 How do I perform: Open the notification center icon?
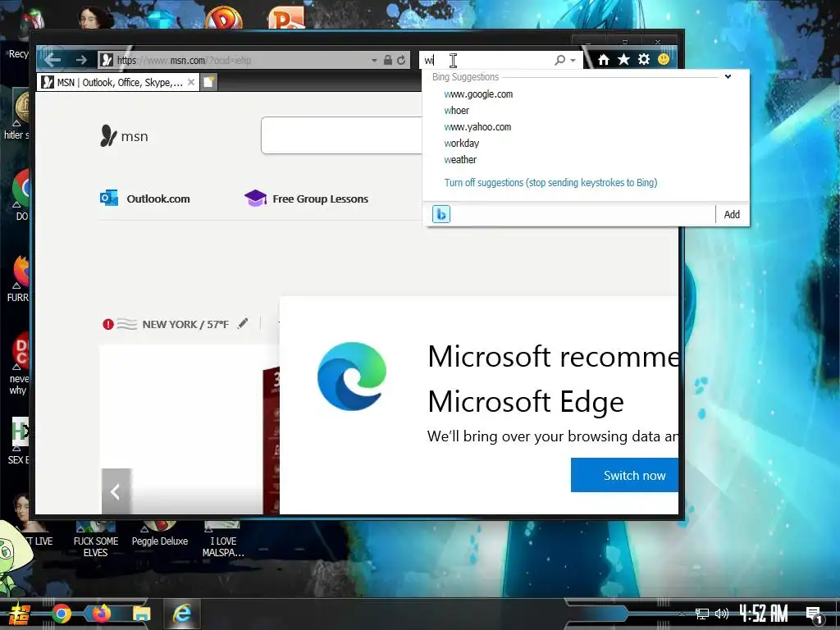pos(814,615)
